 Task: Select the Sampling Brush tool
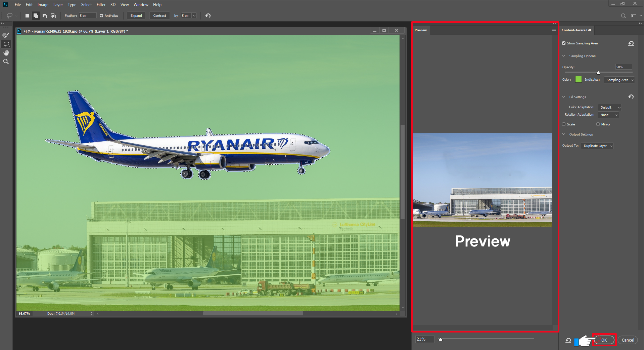click(6, 35)
